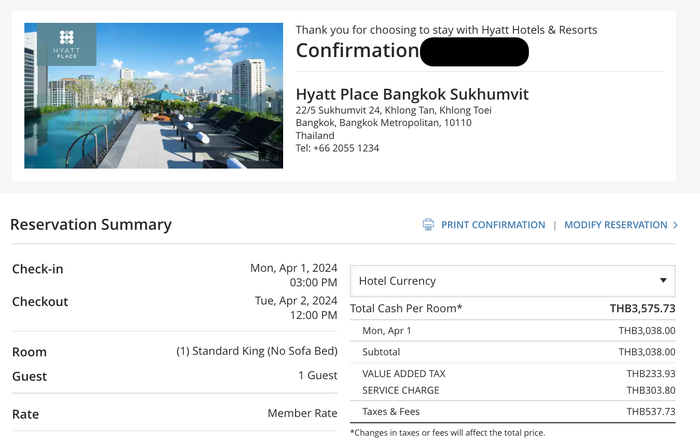
Task: Click the Mon, Apr 1 nightly rate row
Action: [x=512, y=331]
